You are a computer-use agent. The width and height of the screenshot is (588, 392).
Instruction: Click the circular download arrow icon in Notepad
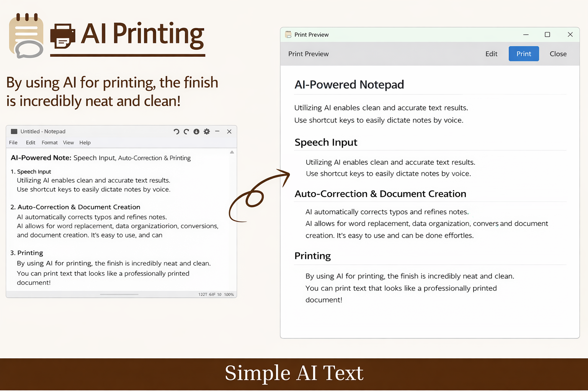(196, 131)
